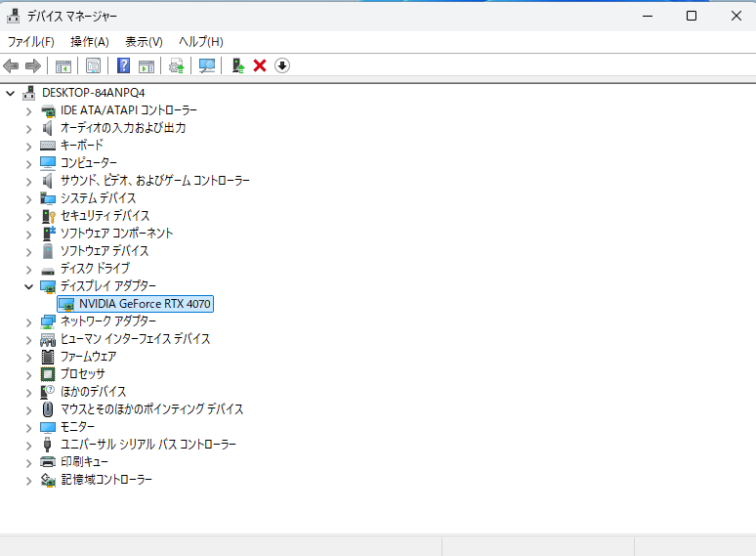Select the ネットワーク アダプター label
Screen dimensions: 756x556
tap(108, 321)
